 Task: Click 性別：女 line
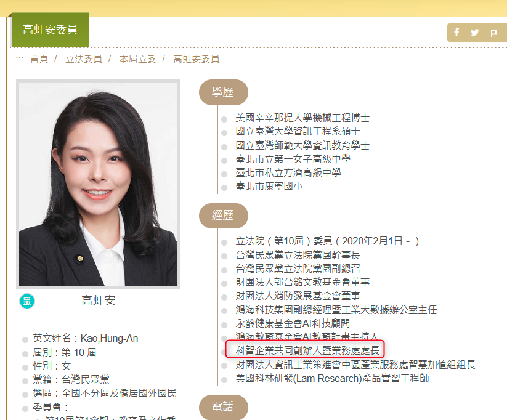pos(52,366)
